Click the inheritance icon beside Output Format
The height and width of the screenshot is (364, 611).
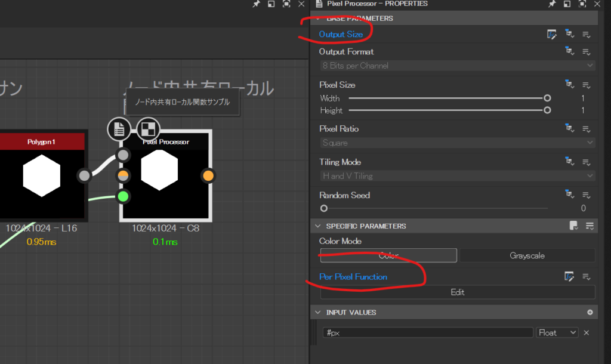tap(569, 52)
